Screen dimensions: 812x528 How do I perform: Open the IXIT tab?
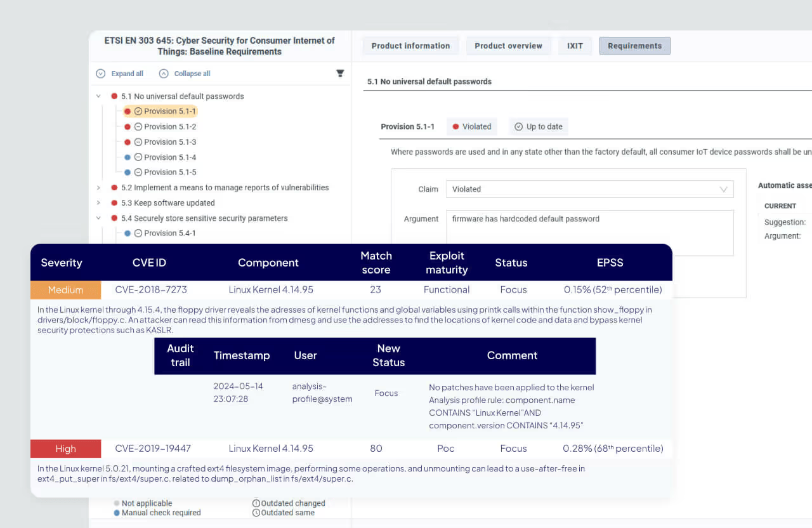click(575, 46)
